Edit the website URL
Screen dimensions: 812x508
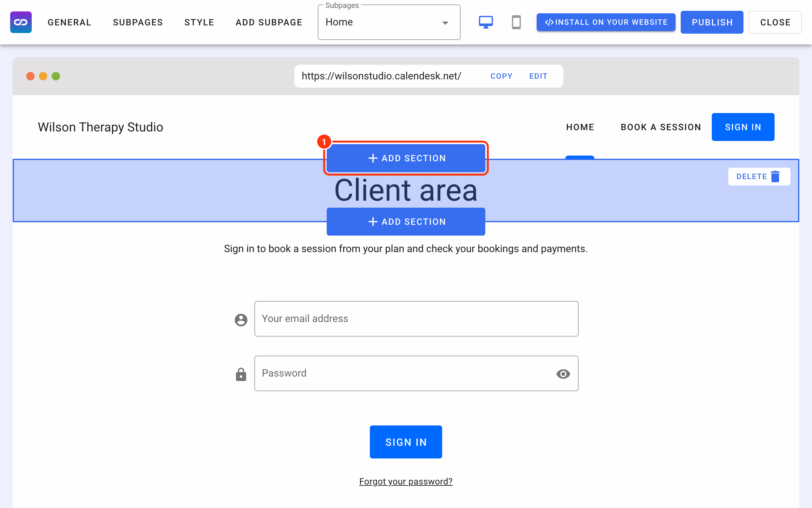[538, 76]
